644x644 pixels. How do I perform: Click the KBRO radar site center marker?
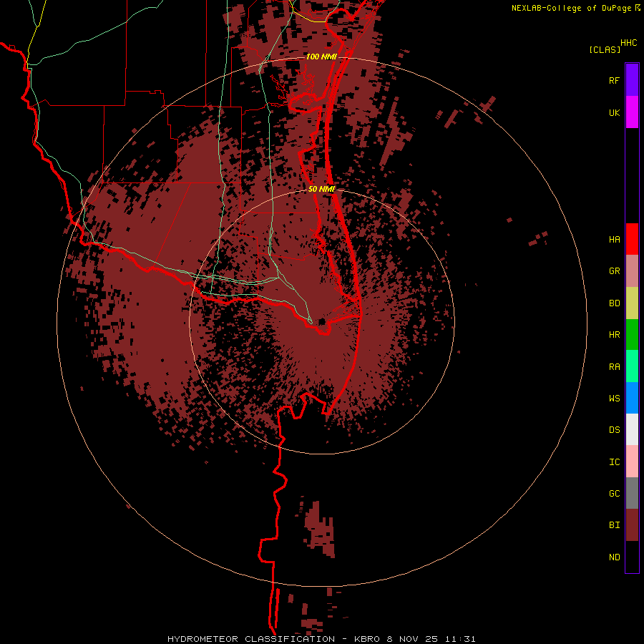pos(322,321)
